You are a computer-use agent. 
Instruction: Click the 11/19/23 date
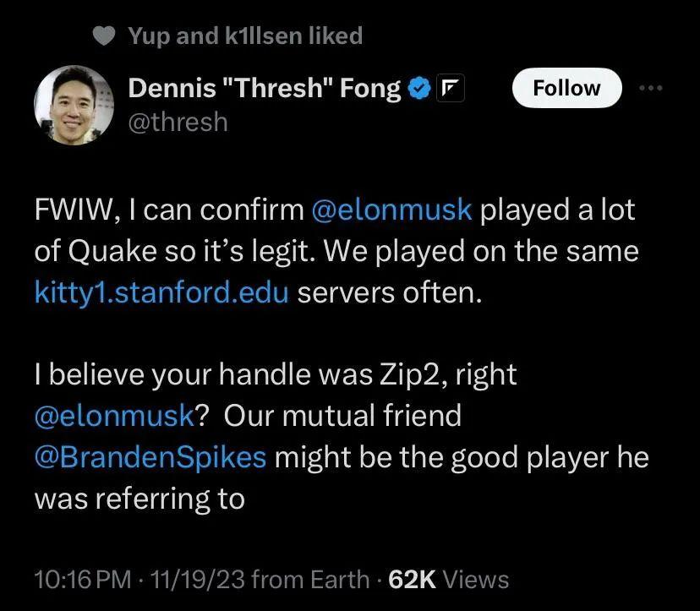194,579
